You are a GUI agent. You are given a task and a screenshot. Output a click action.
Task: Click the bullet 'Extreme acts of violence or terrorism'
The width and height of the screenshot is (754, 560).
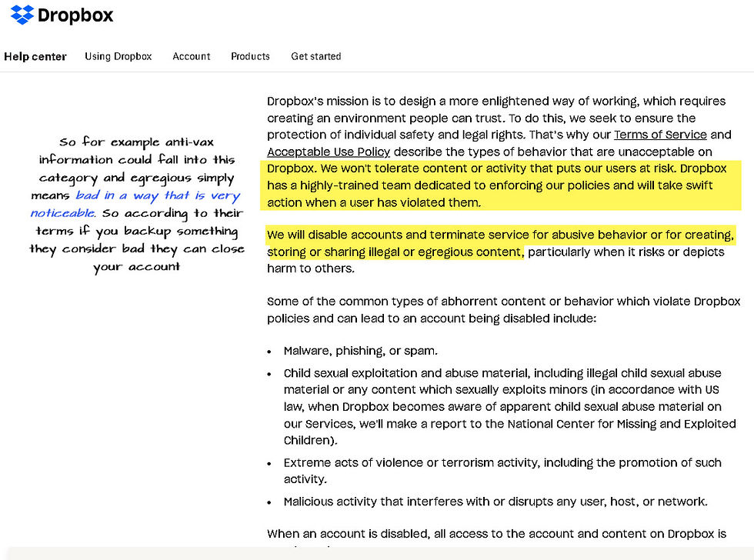point(502,471)
